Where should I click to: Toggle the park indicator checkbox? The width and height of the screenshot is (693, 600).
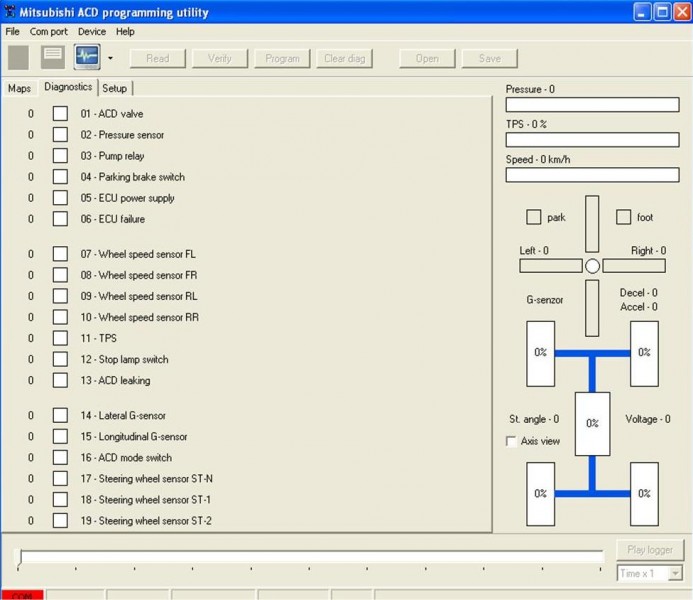coord(533,217)
